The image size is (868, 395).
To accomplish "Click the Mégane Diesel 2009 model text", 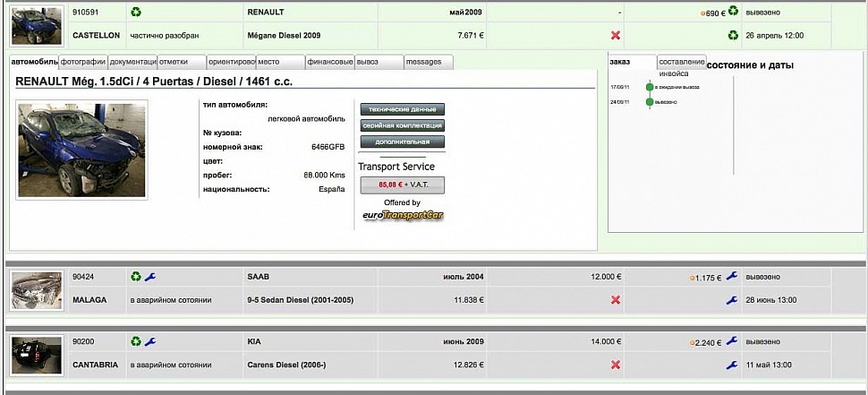I will click(x=284, y=36).
